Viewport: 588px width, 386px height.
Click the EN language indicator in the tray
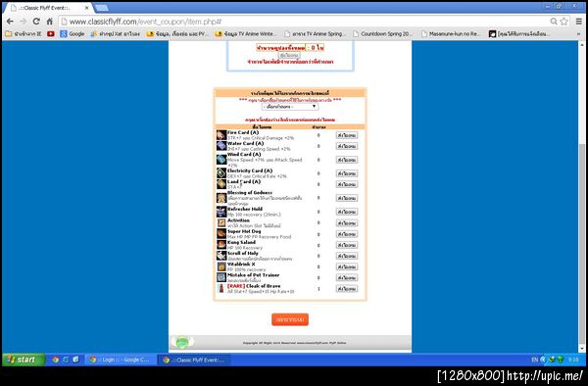tap(534, 360)
